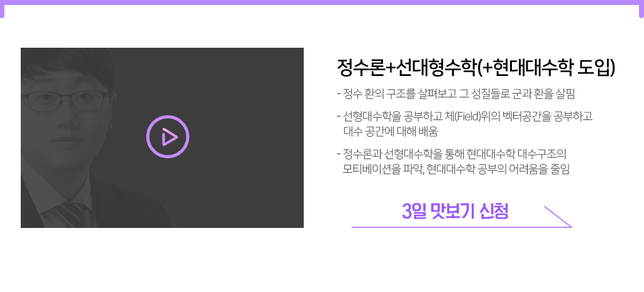The width and height of the screenshot is (644, 292).
Task: Click the '3일 맛보기 신청' button text
Action: (x=455, y=212)
